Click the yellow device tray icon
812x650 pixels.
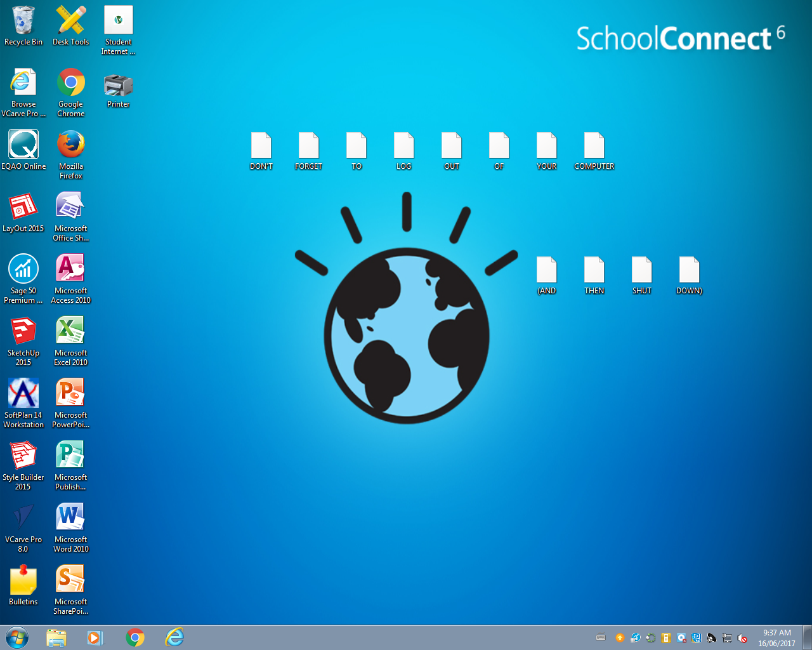pyautogui.click(x=665, y=638)
